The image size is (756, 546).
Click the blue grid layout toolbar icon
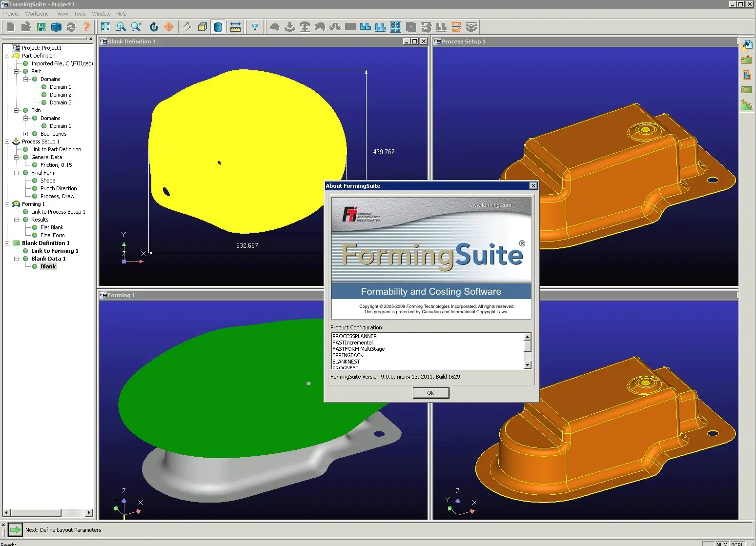(x=396, y=27)
